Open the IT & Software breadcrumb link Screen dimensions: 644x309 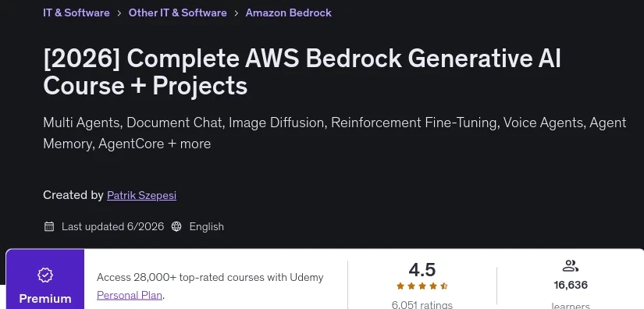pos(76,12)
